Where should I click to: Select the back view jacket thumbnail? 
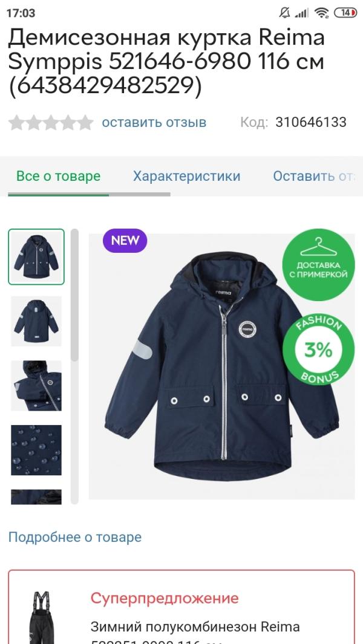coord(36,321)
